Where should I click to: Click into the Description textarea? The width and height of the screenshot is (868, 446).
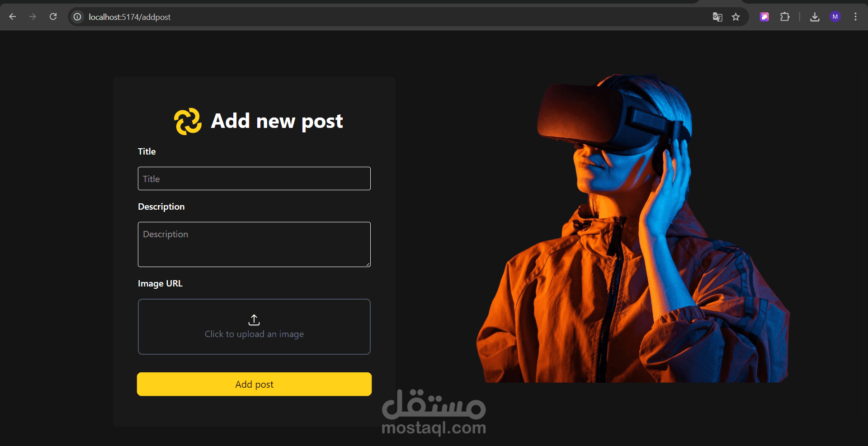click(x=254, y=244)
